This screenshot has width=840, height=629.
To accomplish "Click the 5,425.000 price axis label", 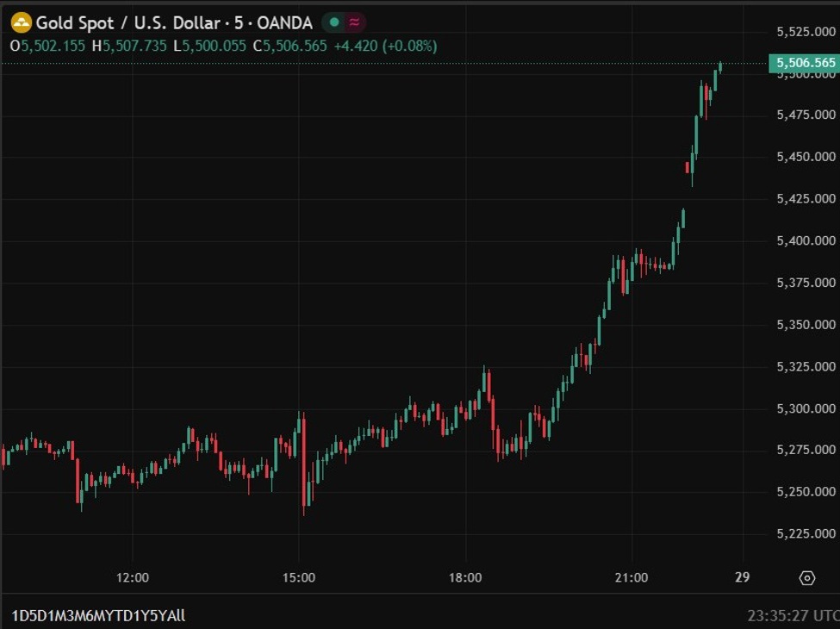I will pyautogui.click(x=806, y=199).
